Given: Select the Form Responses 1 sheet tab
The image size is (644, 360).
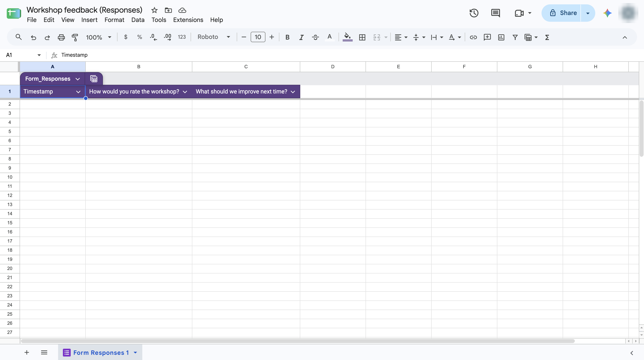Looking at the screenshot, I should pos(100,353).
